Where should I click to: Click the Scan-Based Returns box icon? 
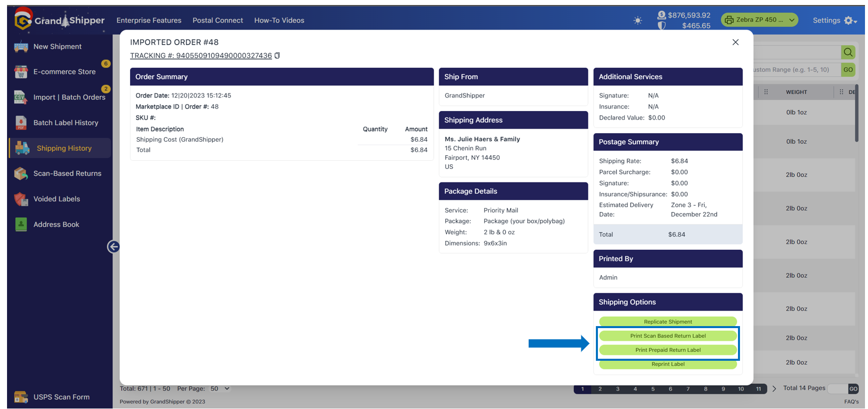tap(21, 173)
